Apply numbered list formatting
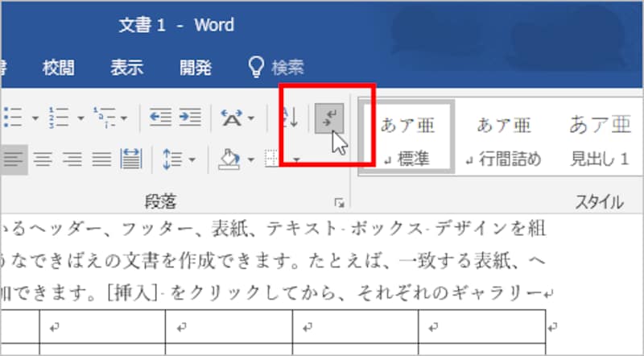The width and height of the screenshot is (644, 356). (58, 118)
